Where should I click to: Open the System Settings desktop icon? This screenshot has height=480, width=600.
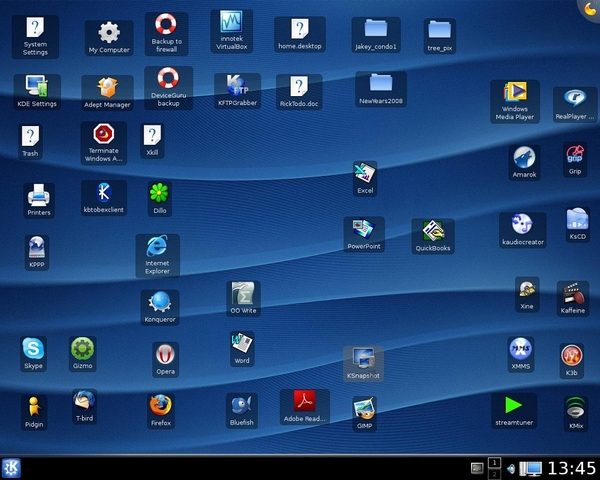[35, 37]
